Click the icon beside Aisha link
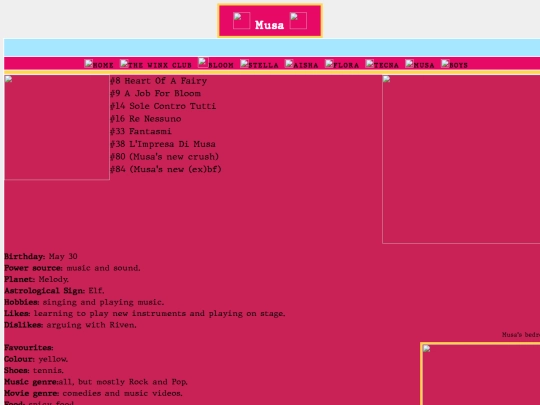The height and width of the screenshot is (405, 540). point(289,64)
